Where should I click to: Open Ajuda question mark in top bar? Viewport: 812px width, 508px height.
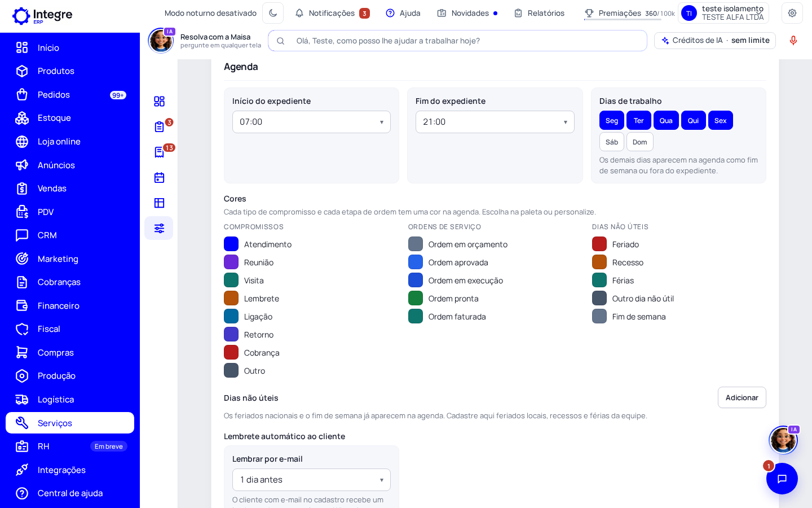pos(403,13)
